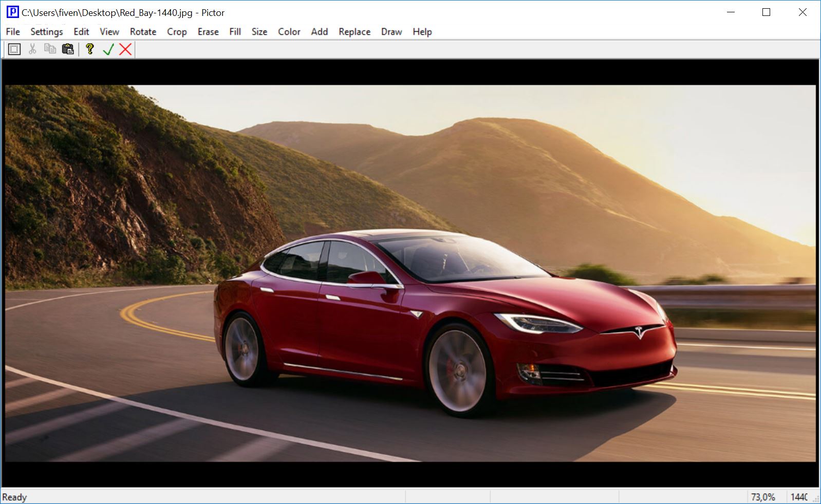Open the Settings menu
Image resolution: width=821 pixels, height=504 pixels.
[x=47, y=32]
